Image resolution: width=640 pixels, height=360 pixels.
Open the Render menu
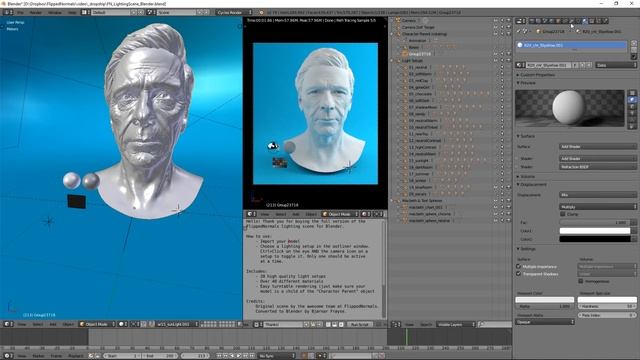[36, 13]
